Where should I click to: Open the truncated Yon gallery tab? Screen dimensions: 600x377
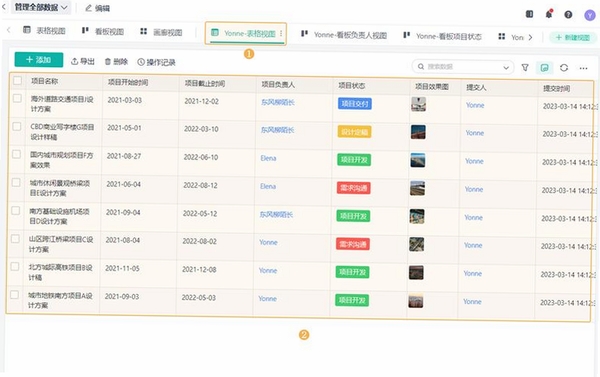(x=511, y=37)
